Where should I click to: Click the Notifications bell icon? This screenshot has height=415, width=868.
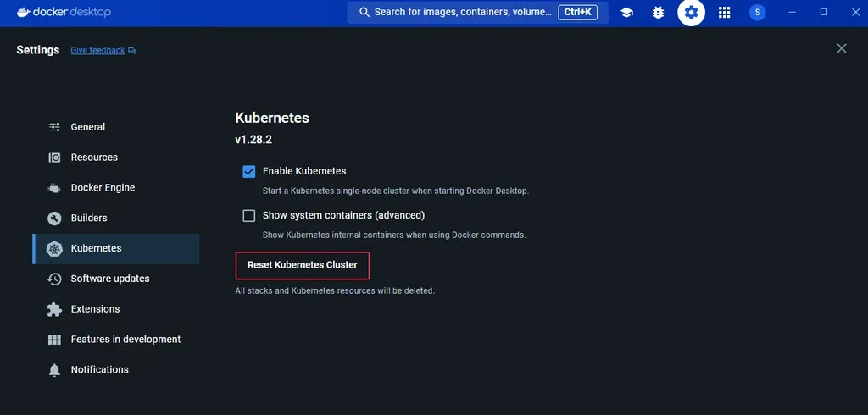54,370
